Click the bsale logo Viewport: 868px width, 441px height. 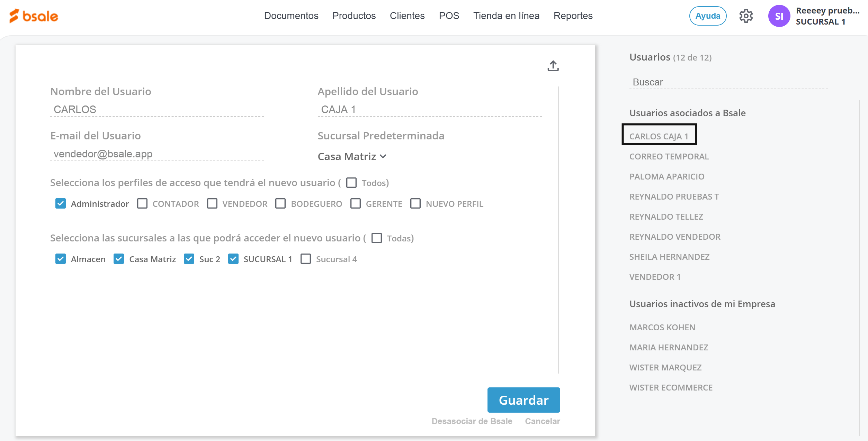pyautogui.click(x=34, y=16)
